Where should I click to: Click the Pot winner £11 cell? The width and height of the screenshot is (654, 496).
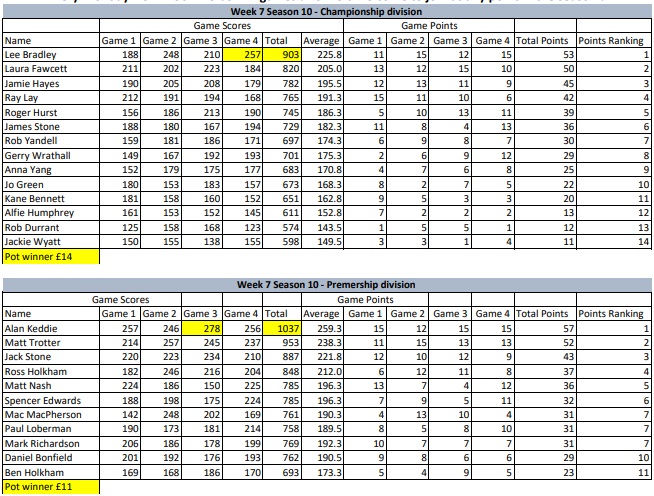[51, 487]
